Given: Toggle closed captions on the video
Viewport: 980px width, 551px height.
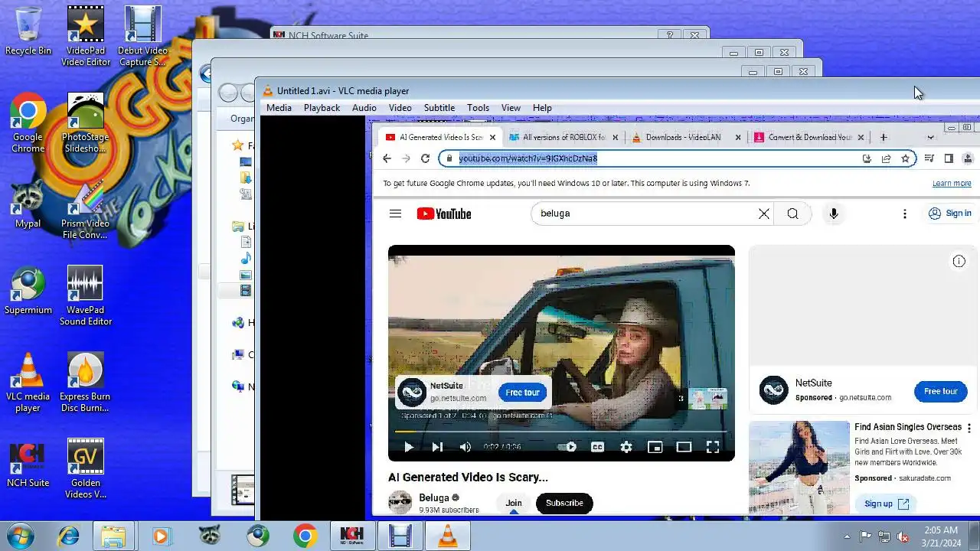Looking at the screenshot, I should [x=597, y=447].
